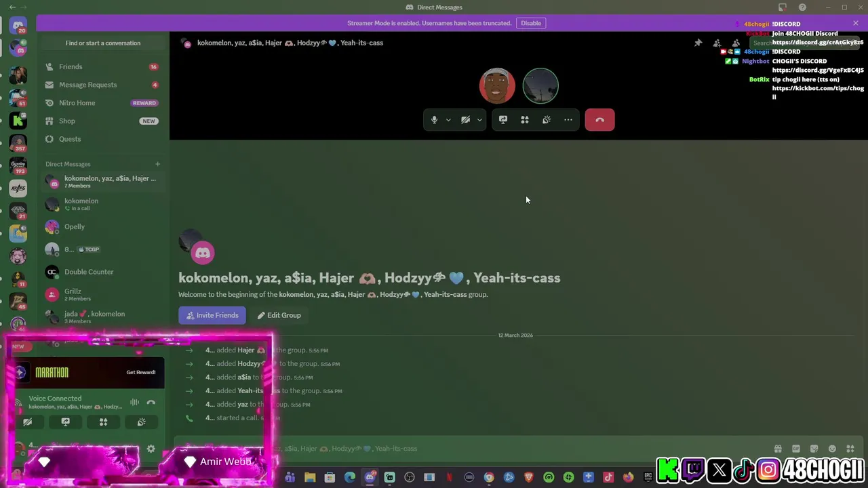Screen dimensions: 868x488
Task: Click the Get Reward! Marathon promo
Action: tap(140, 372)
